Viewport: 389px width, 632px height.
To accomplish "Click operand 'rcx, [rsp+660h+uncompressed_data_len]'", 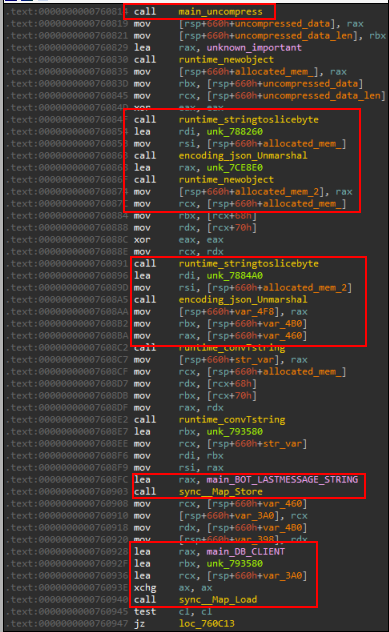I will pyautogui.click(x=282, y=96).
